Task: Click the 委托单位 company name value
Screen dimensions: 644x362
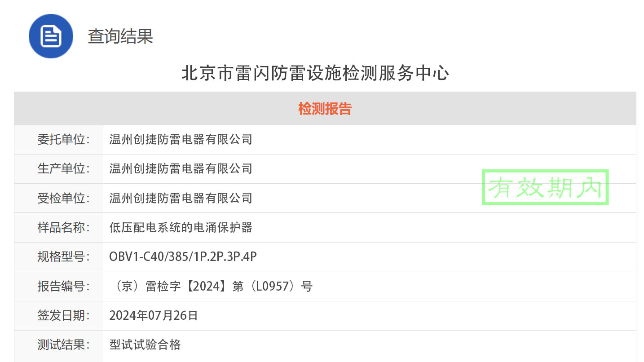Action: 181,140
